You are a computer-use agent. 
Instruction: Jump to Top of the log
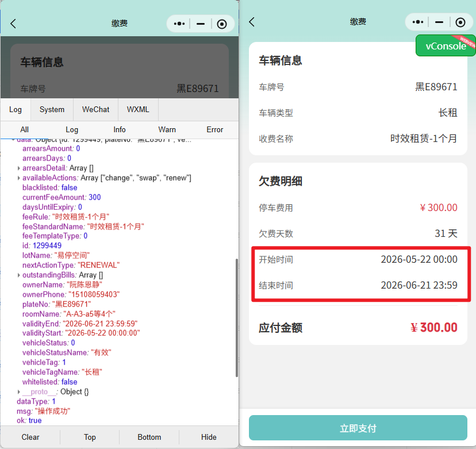coord(90,437)
